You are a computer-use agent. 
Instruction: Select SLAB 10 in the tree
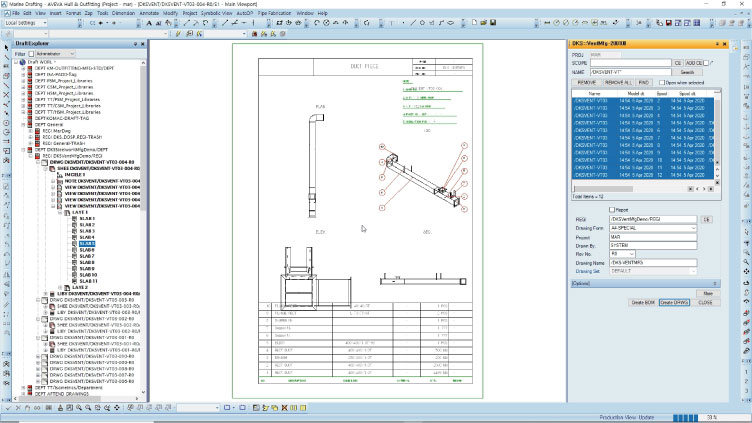[x=89, y=275]
